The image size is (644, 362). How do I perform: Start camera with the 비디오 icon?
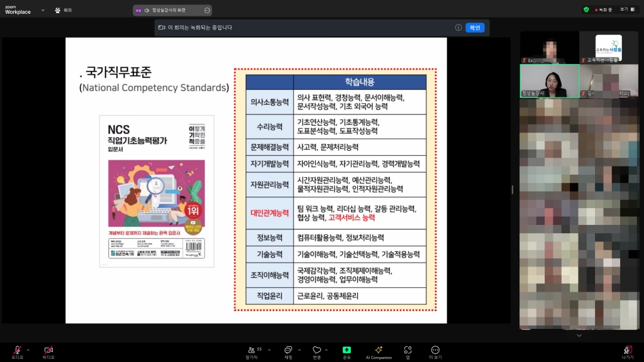48,350
